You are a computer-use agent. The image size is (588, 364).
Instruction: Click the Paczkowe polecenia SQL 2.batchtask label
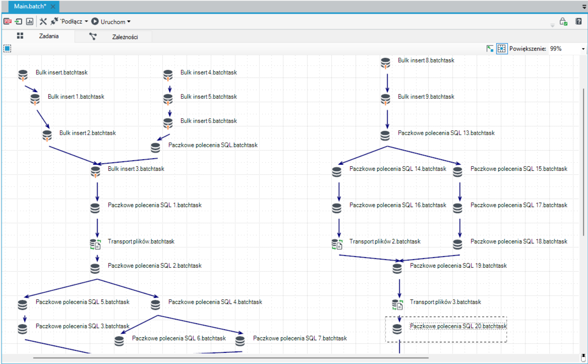pyautogui.click(x=155, y=266)
